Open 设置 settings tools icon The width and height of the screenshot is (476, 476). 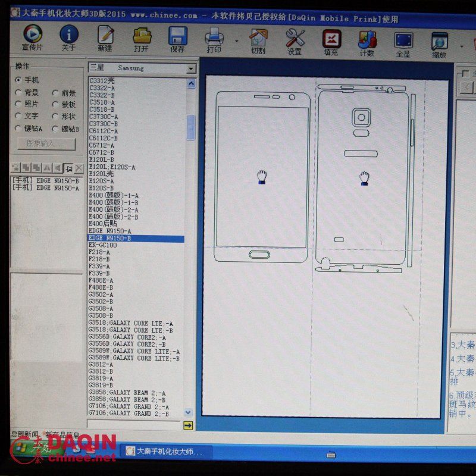pos(295,42)
